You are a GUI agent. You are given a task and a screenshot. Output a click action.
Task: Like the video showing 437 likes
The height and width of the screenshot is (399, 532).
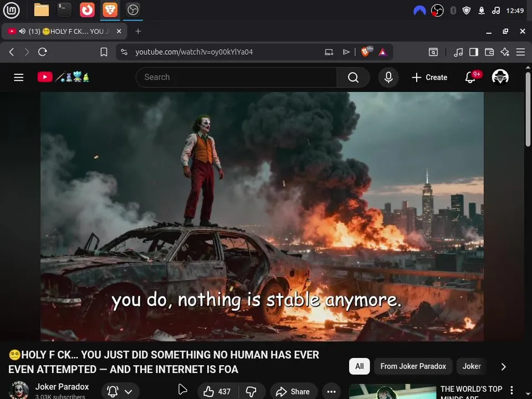[217, 392]
